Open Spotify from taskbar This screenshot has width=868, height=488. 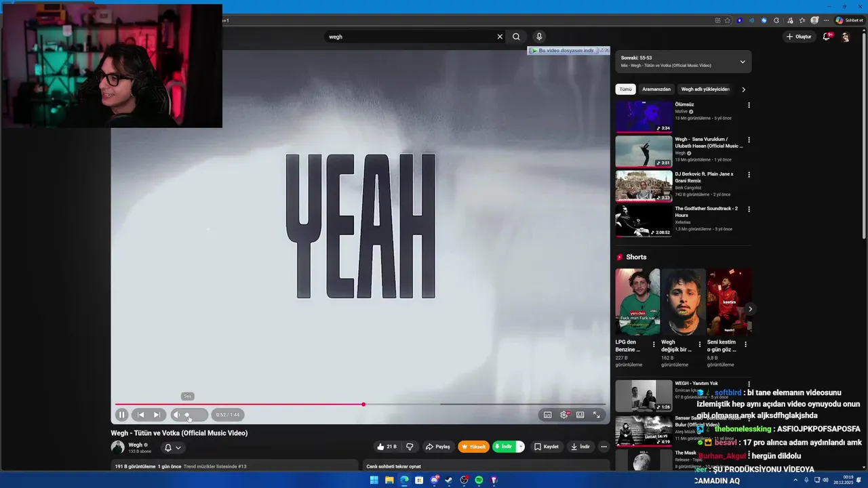[x=479, y=480]
